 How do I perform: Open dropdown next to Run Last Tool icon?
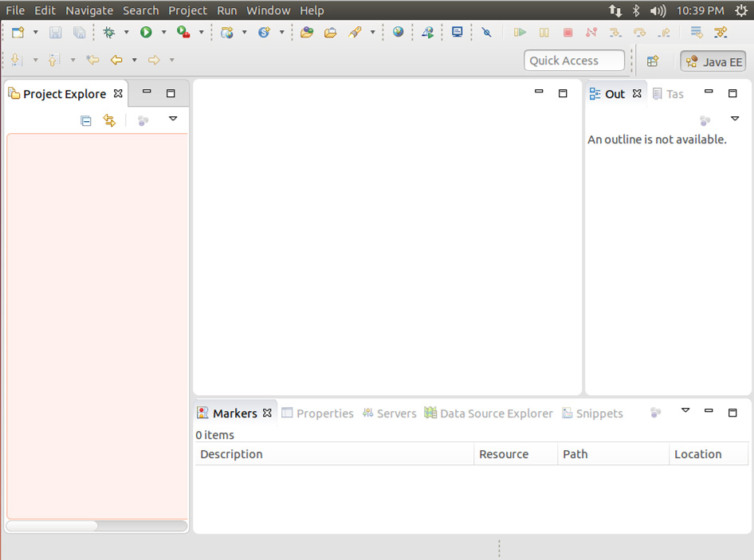pyautogui.click(x=201, y=32)
